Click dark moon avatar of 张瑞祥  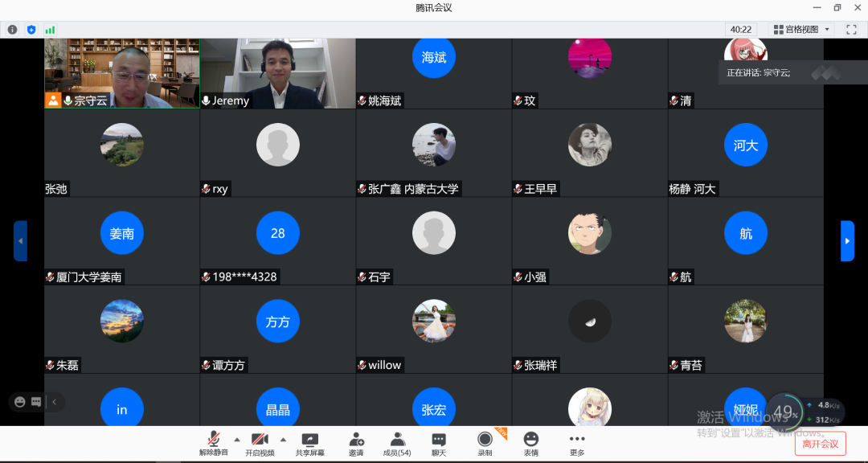[590, 322]
